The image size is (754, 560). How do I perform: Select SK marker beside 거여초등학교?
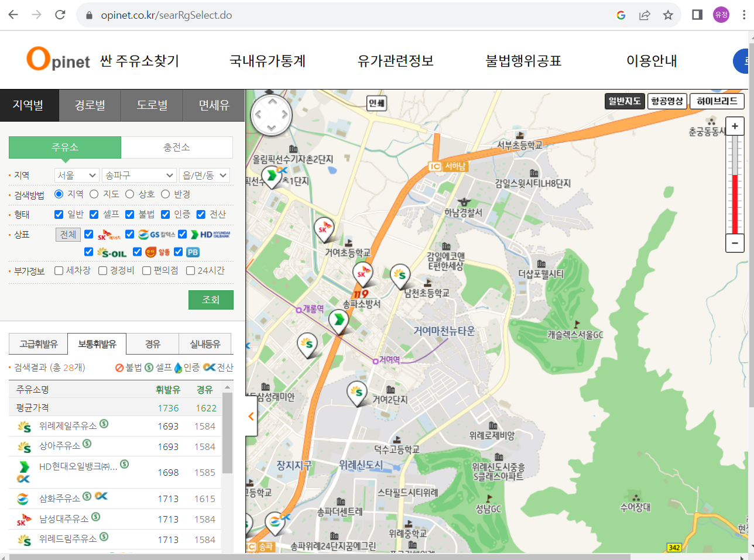[x=323, y=229]
